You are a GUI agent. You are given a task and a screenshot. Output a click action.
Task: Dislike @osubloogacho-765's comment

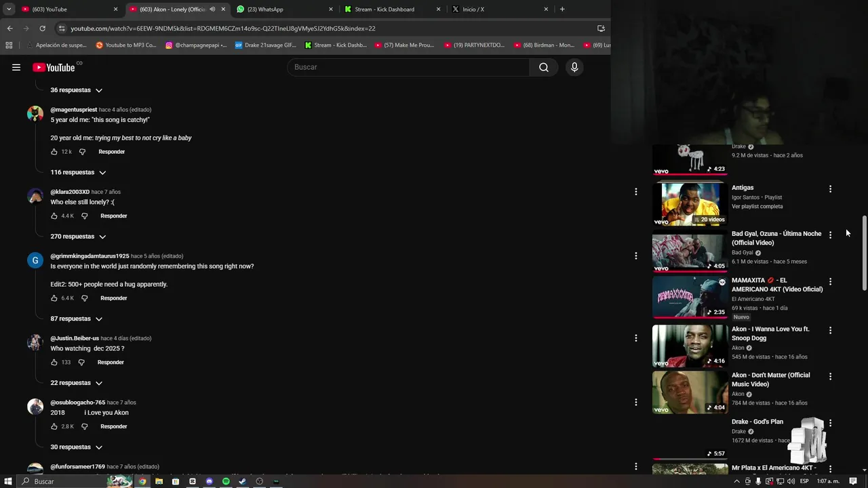point(85,427)
